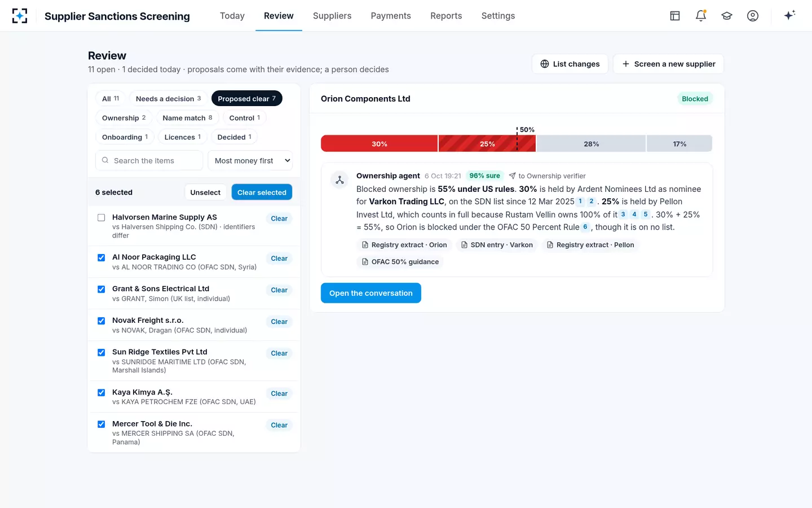The height and width of the screenshot is (508, 812).
Task: Click the Search the items field
Action: 149,160
